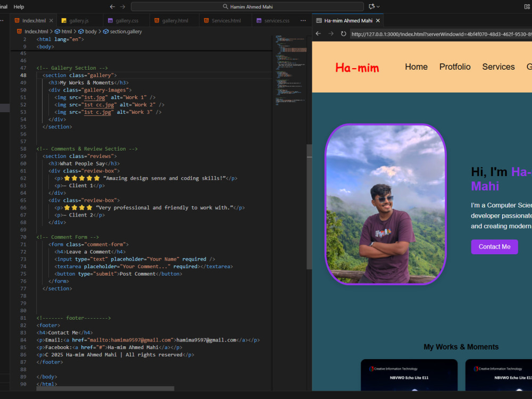Click the preview browser back arrow
The width and height of the screenshot is (532, 399).
pos(318,34)
